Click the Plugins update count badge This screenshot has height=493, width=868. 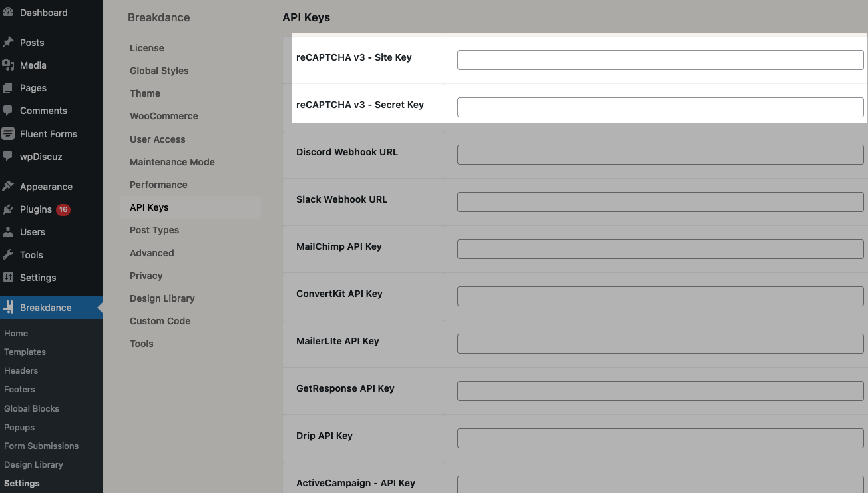point(63,209)
